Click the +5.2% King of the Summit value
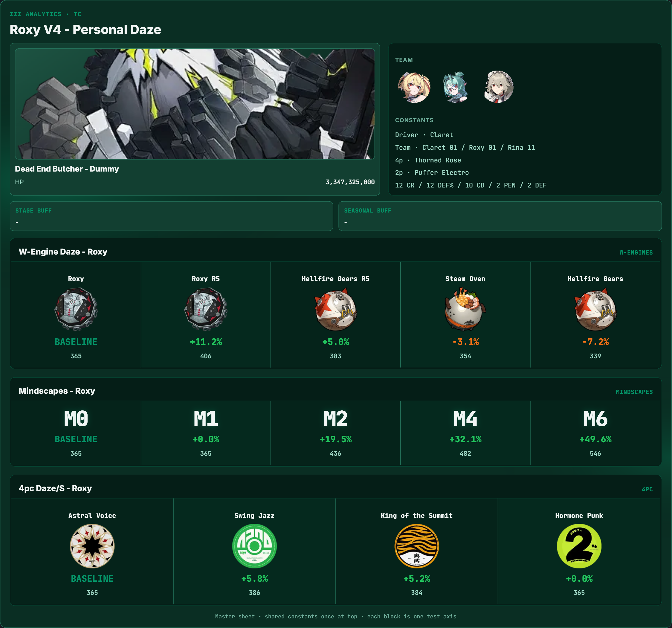Image resolution: width=672 pixels, height=628 pixels. [x=417, y=579]
